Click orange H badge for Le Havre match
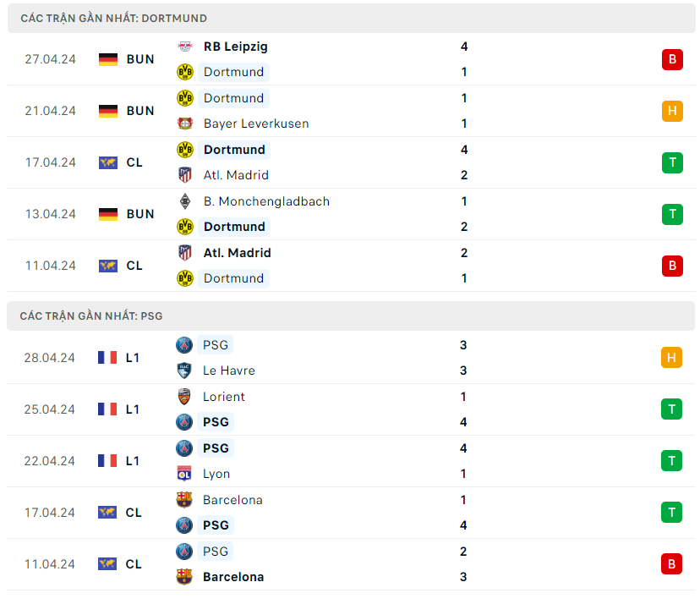Viewport: 700px width, 604px height. pyautogui.click(x=671, y=358)
